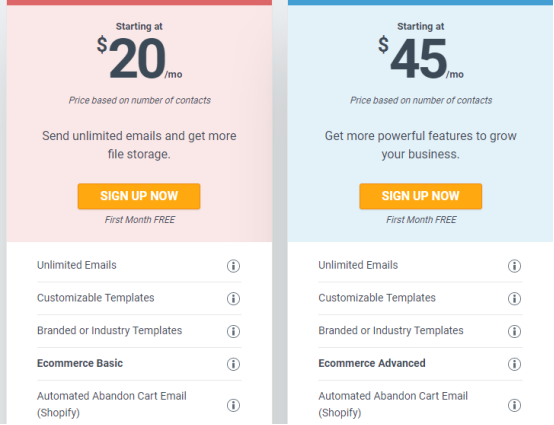Click 'Send unlimited emails' plan description
Screen dimensions: 554x425
click(139, 145)
